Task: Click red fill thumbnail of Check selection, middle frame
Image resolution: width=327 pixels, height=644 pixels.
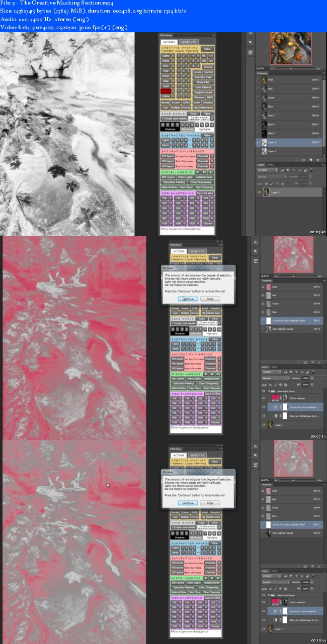Action: coord(275,398)
